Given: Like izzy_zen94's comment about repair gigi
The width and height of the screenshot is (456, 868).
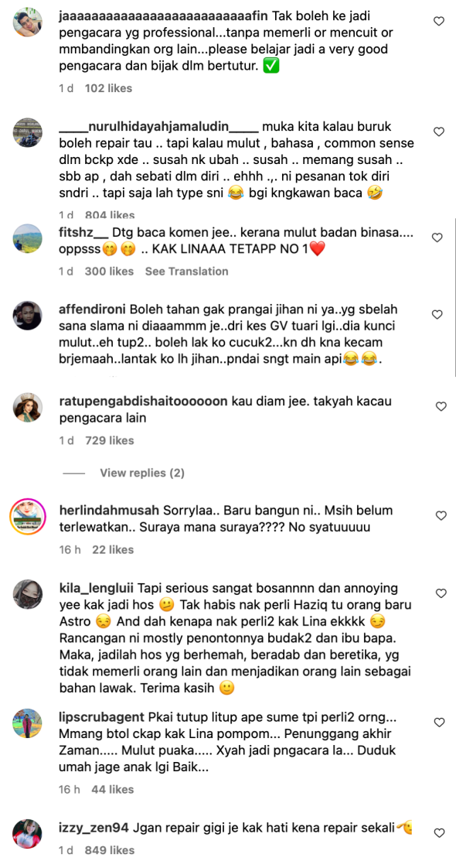Looking at the screenshot, I should point(439,832).
